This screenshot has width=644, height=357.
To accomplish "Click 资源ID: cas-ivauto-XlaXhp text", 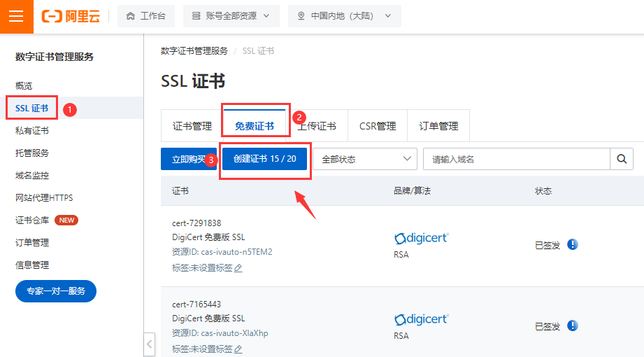I will 220,333.
